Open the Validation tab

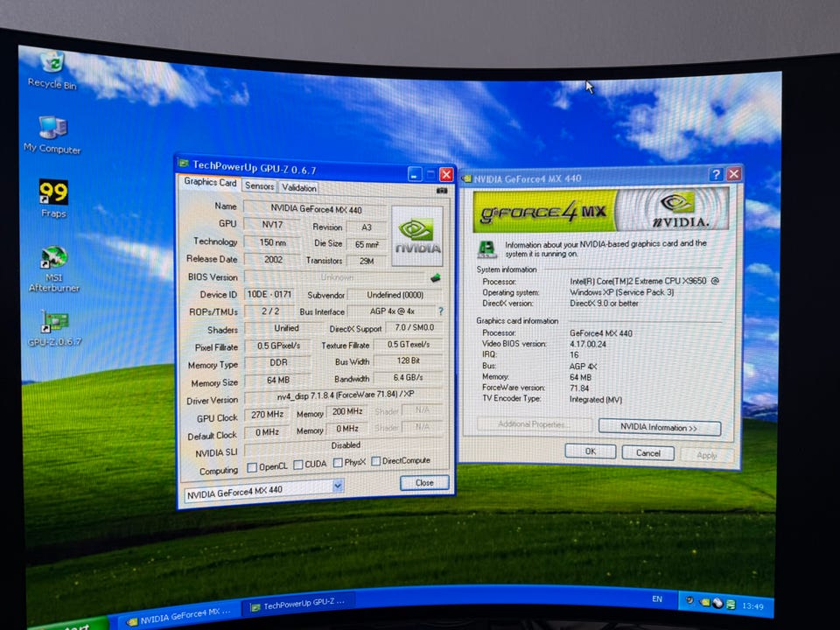[x=299, y=188]
